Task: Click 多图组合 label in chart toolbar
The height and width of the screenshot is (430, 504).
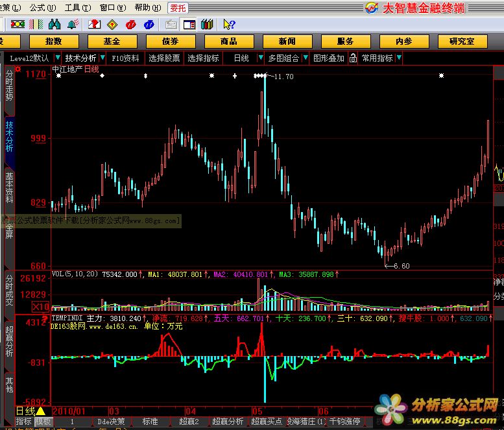Action: [x=283, y=58]
